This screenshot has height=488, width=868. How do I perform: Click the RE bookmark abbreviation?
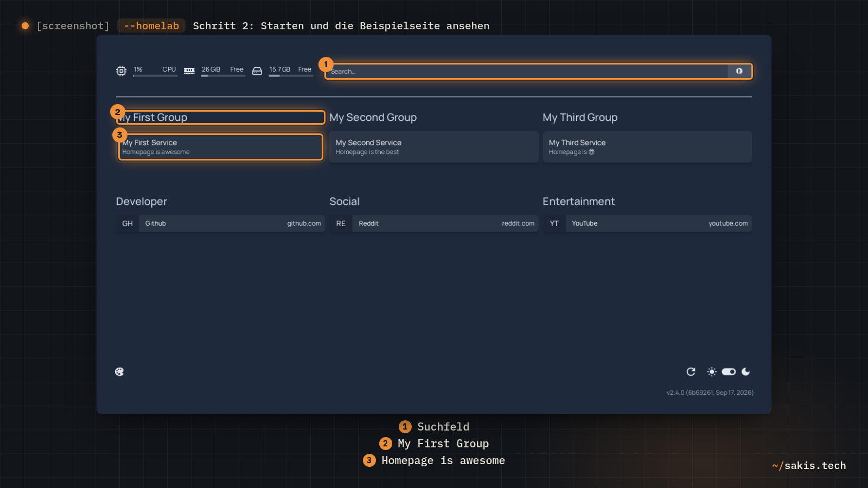click(341, 223)
